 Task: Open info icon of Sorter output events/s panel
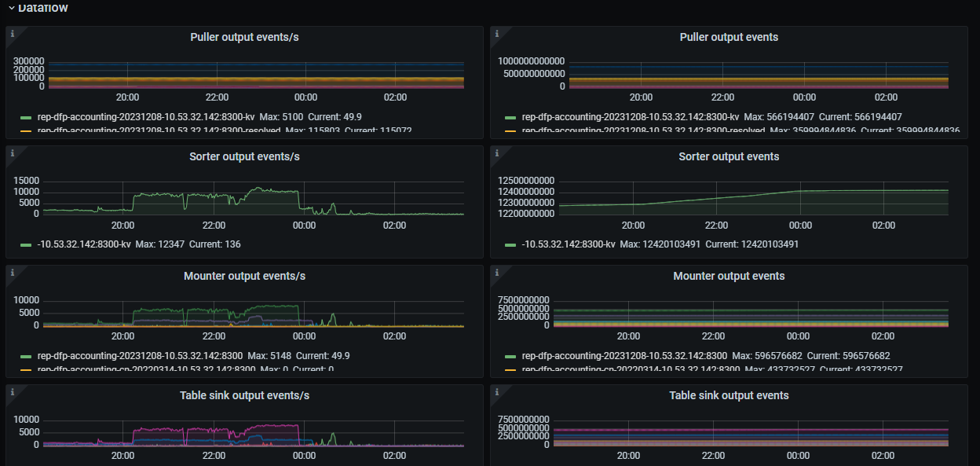click(13, 152)
